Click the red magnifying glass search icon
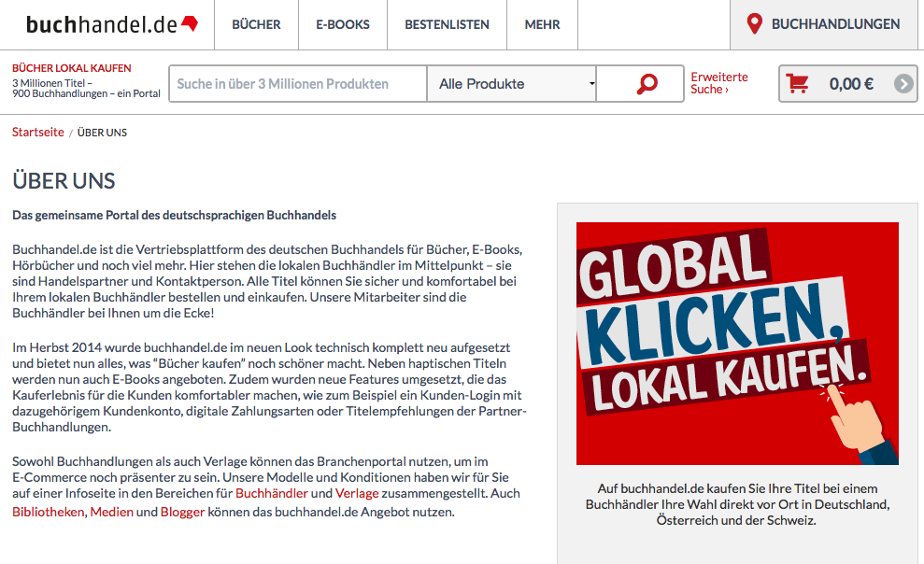The width and height of the screenshot is (924, 564). 647,84
